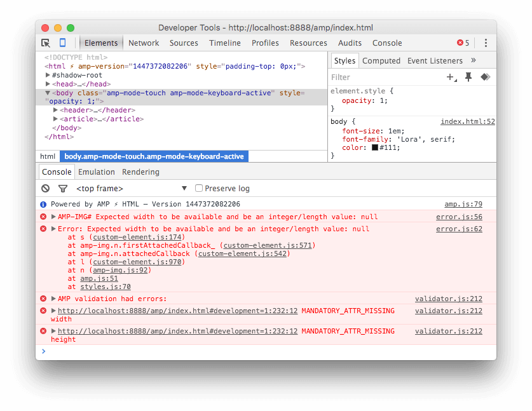
Task: Show more Styles pane tabs chevron
Action: pyautogui.click(x=474, y=60)
